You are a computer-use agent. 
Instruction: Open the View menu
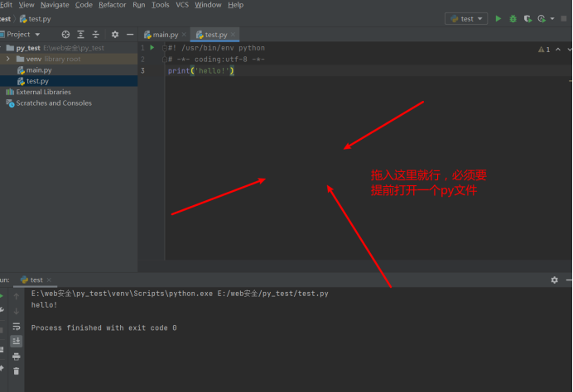pyautogui.click(x=26, y=5)
